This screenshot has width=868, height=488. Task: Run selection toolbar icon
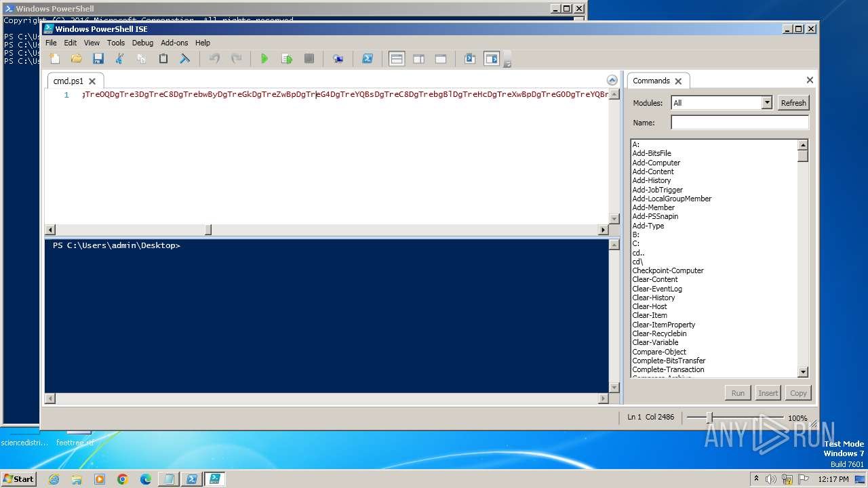point(287,59)
